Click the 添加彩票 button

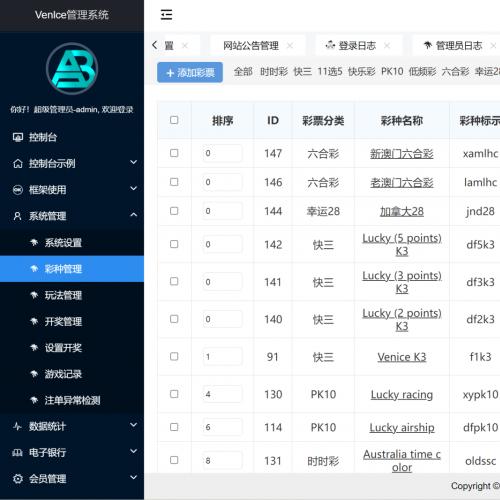click(x=190, y=72)
